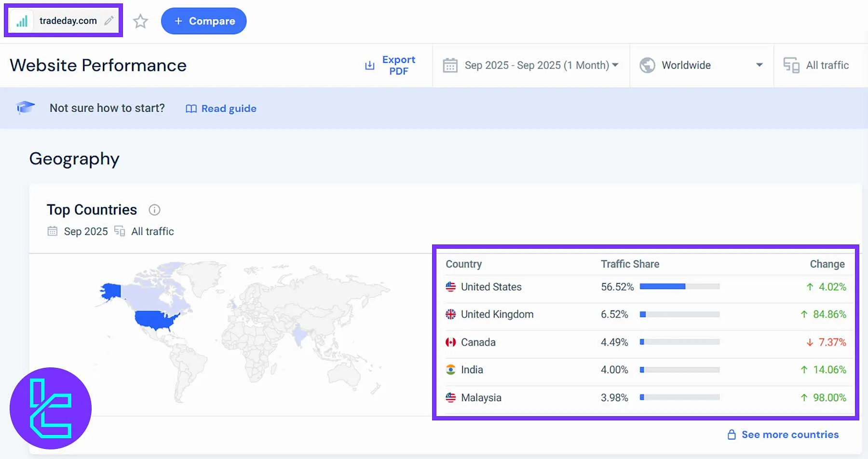
Task: Click the All traffic filter icon
Action: [x=791, y=65]
